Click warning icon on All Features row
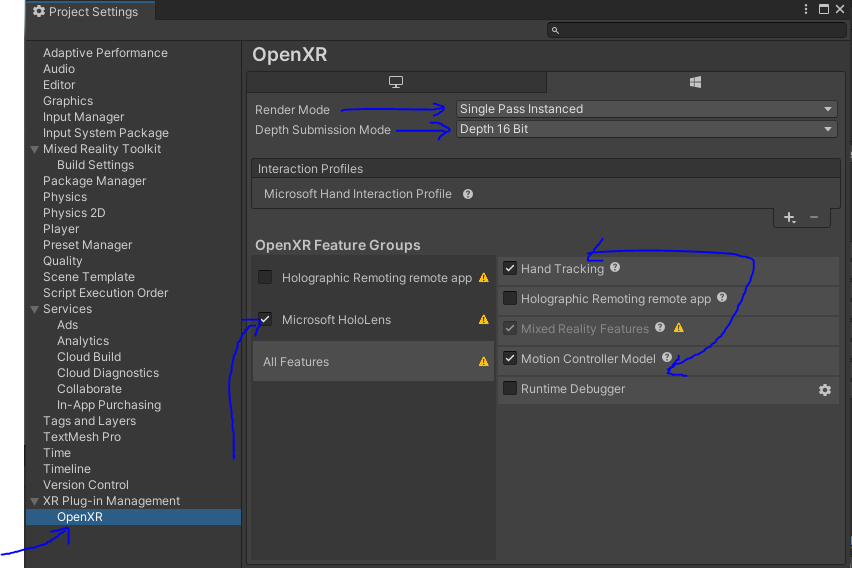The height and width of the screenshot is (568, 852). click(484, 361)
